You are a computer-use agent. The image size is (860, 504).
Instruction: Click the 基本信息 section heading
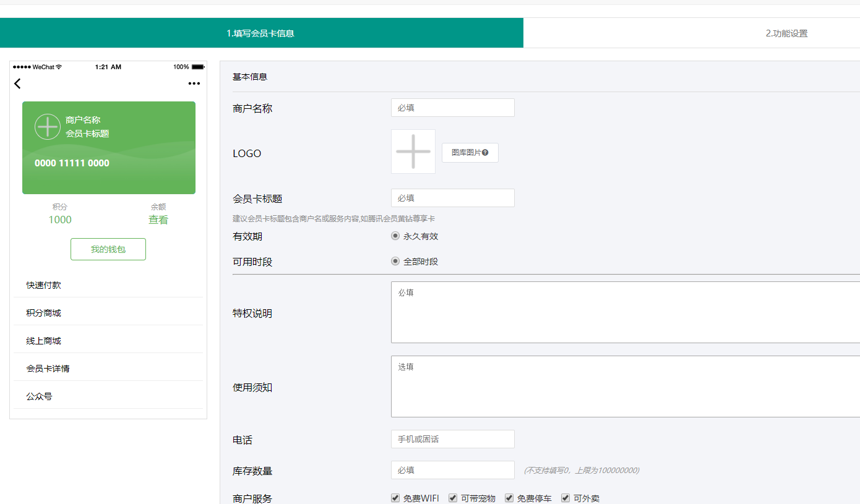pos(250,77)
